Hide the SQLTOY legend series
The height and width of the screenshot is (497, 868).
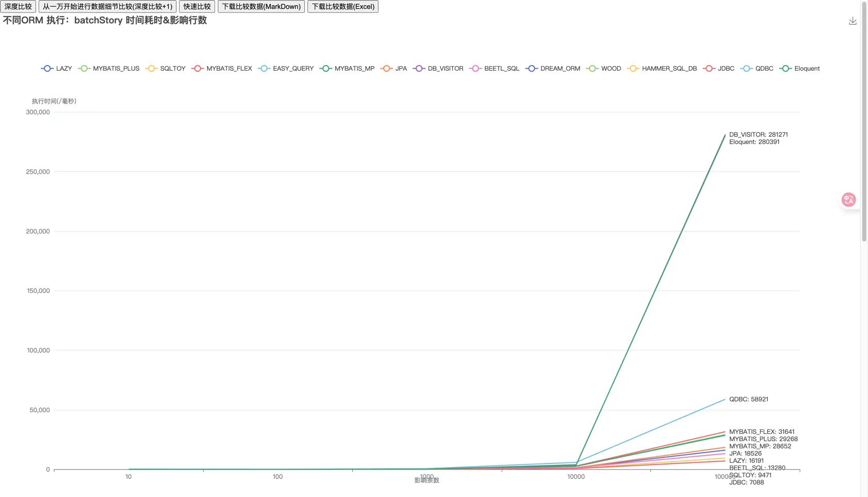pos(166,69)
